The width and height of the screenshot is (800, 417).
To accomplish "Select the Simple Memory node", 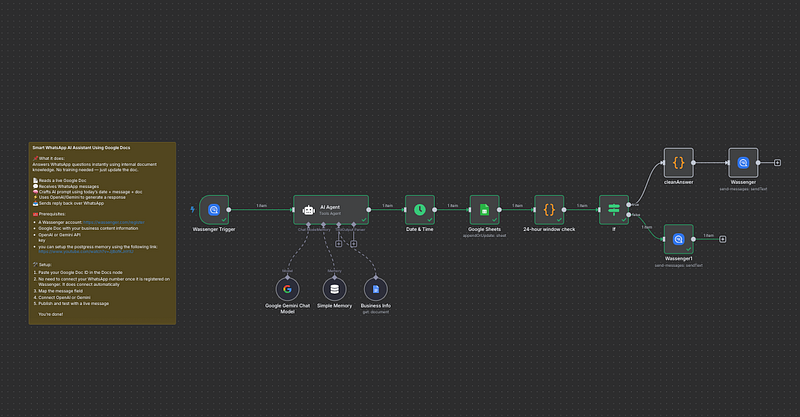I will 333,295.
